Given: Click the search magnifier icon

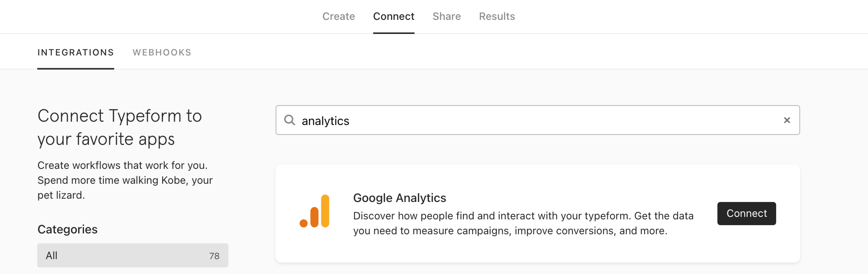Looking at the screenshot, I should 290,120.
